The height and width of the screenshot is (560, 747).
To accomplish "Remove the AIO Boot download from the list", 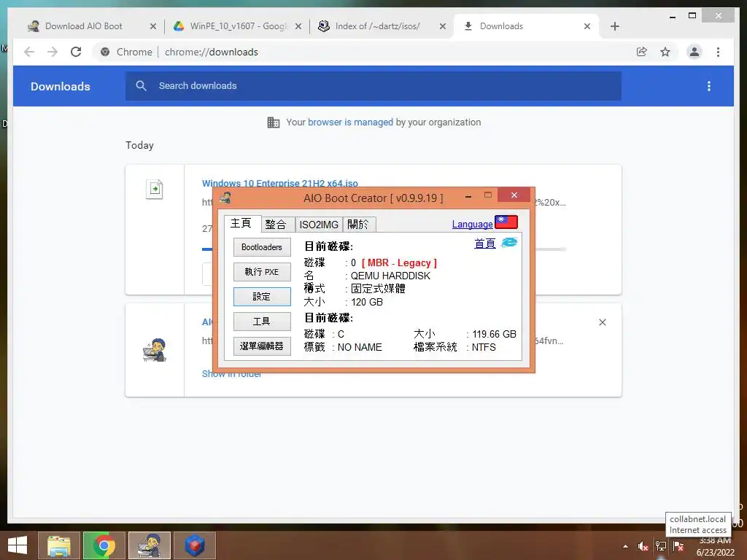I will [x=602, y=322].
